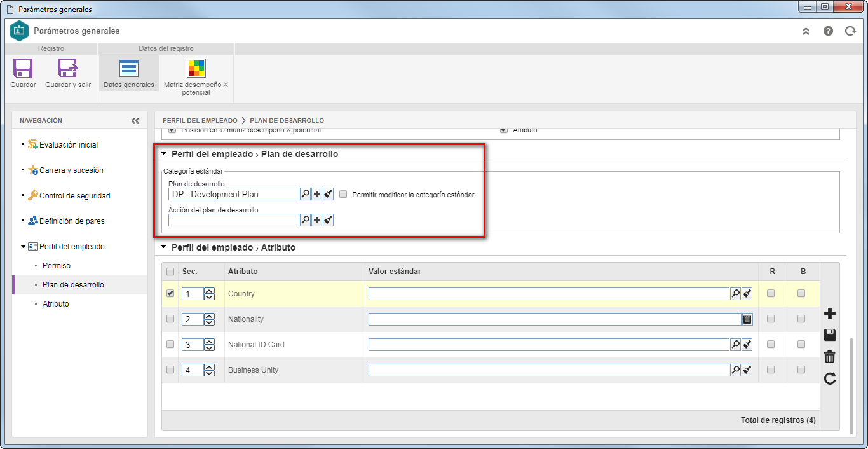Select Atributo under Perfil del empleado
Image resolution: width=868 pixels, height=449 pixels.
click(x=56, y=304)
